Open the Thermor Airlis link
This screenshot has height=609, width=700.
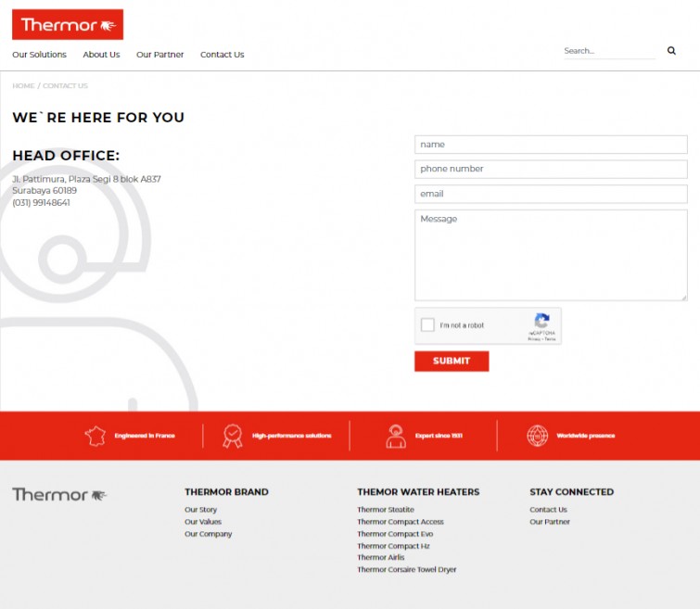380,557
